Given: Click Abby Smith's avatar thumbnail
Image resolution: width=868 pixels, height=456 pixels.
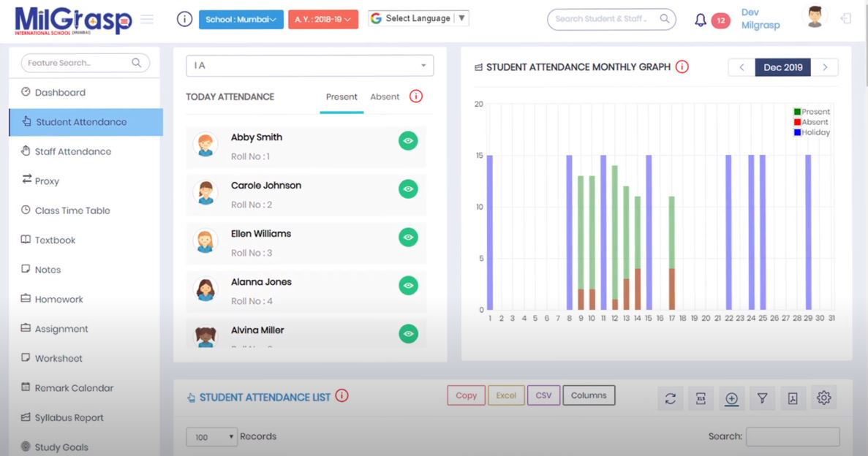Looking at the screenshot, I should click(205, 145).
